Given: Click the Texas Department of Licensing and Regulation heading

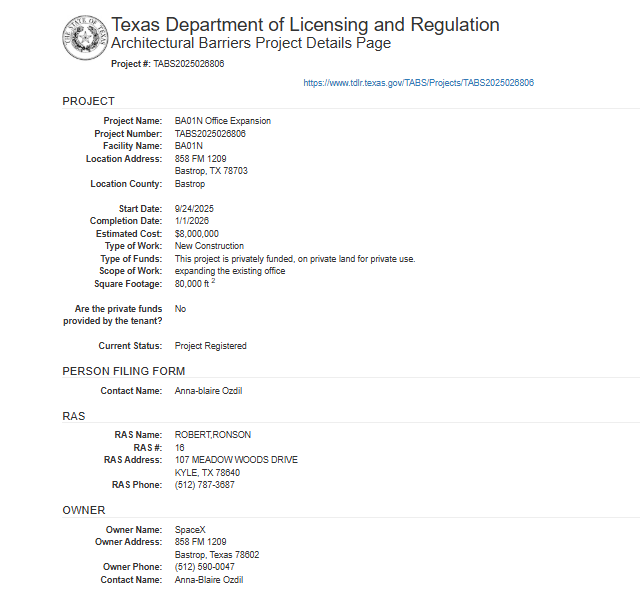Looking at the screenshot, I should (x=305, y=25).
